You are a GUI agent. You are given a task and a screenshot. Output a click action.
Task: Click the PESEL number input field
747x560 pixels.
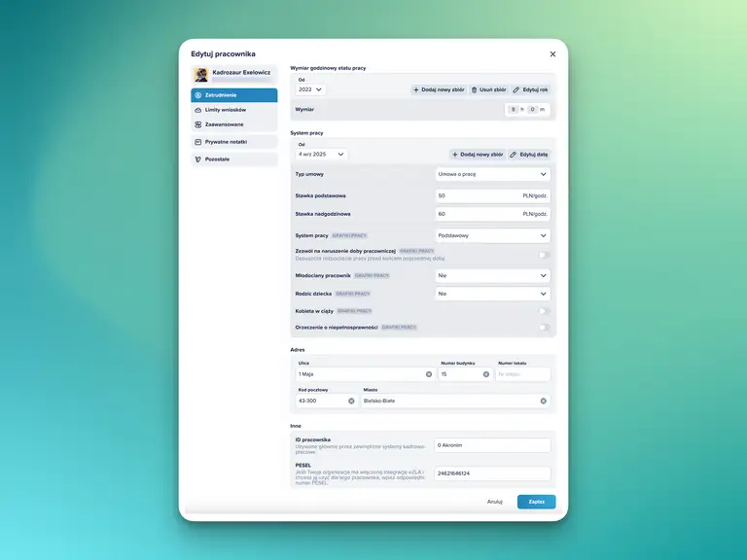point(493,473)
